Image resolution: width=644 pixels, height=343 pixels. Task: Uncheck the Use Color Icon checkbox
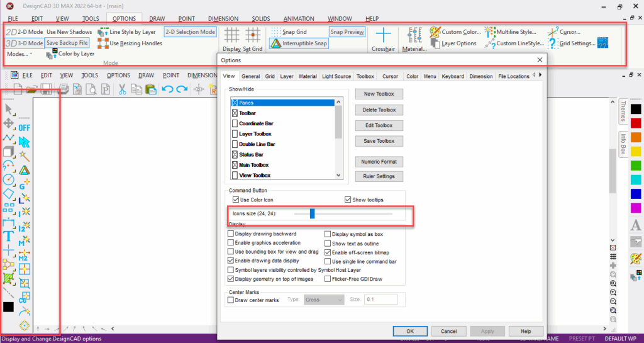point(235,200)
